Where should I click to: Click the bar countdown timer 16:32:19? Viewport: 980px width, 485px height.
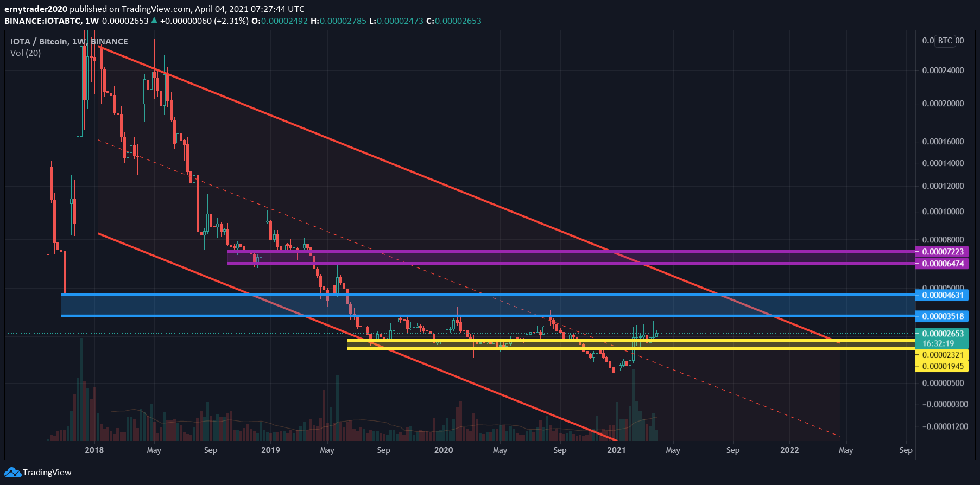coord(938,343)
